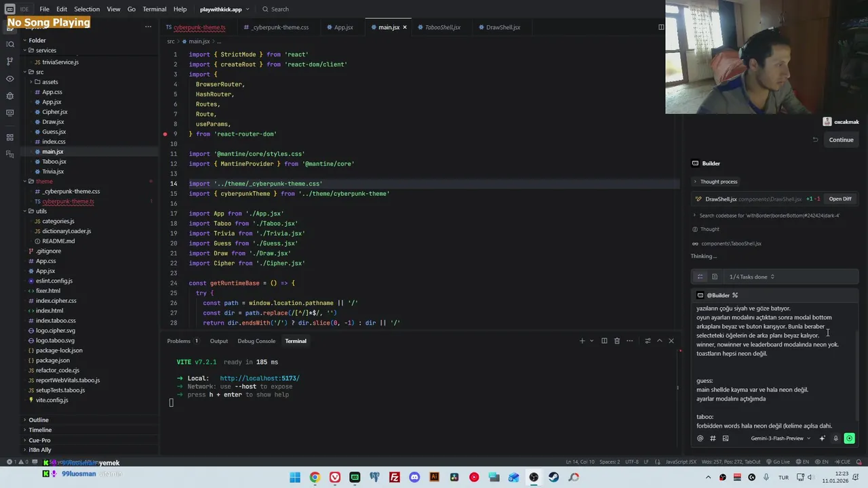This screenshot has width=868, height=488.
Task: Click the split editor icon
Action: (661, 27)
